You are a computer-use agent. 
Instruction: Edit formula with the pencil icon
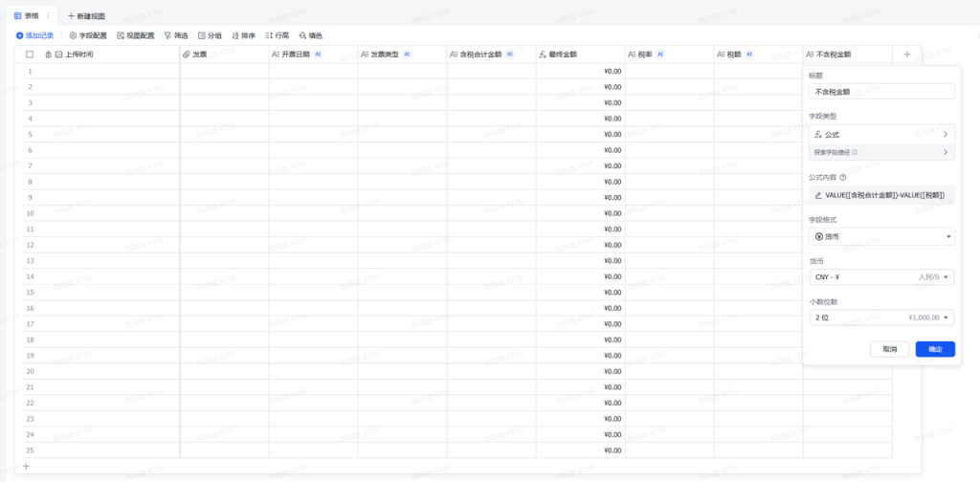pyautogui.click(x=818, y=195)
